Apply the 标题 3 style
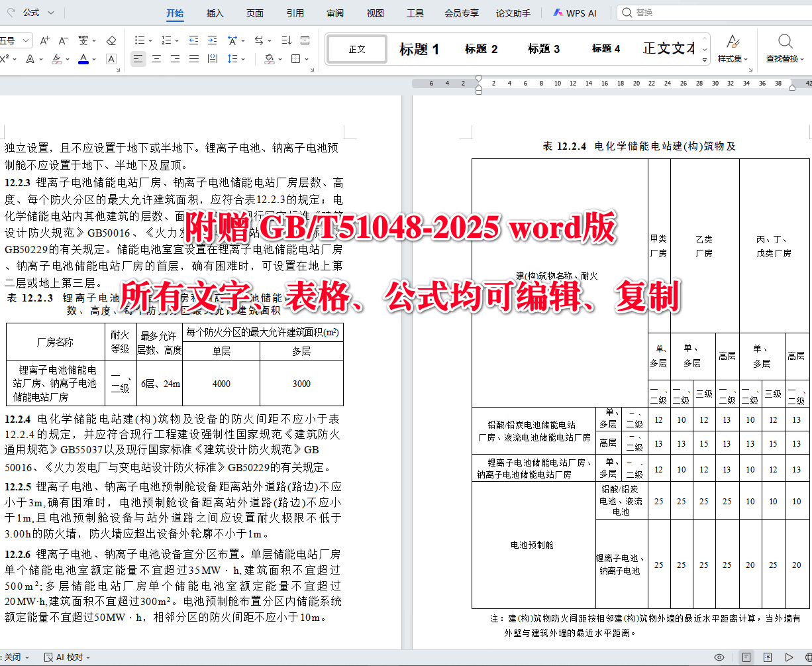Image resolution: width=812 pixels, height=666 pixels. pos(544,49)
